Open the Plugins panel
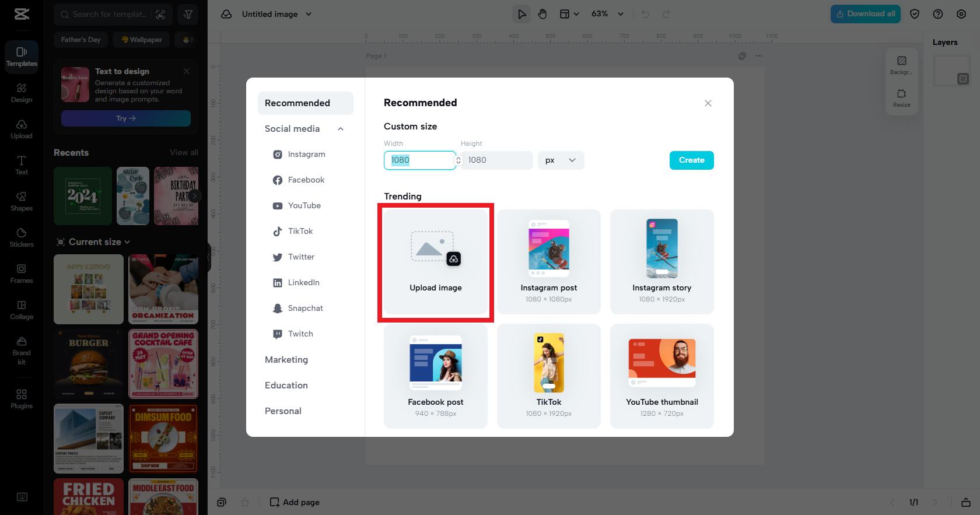The width and height of the screenshot is (980, 515). 22,400
